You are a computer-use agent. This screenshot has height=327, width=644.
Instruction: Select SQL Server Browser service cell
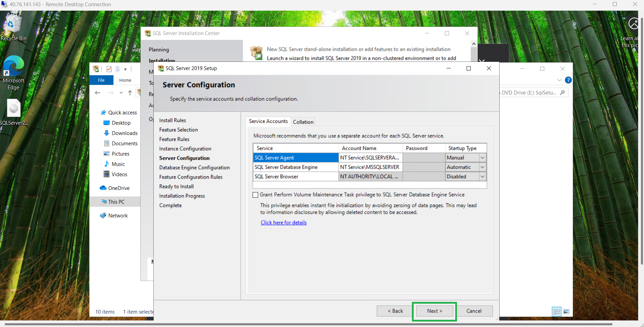(296, 177)
